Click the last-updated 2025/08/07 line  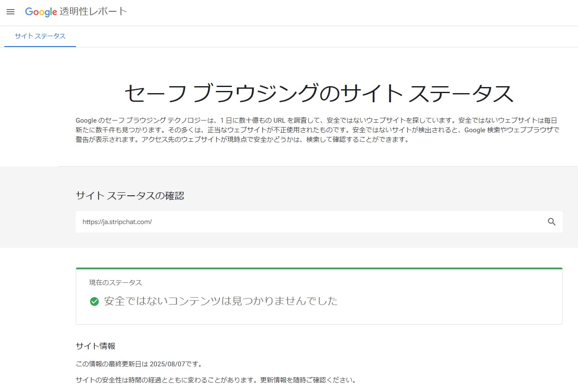click(139, 364)
